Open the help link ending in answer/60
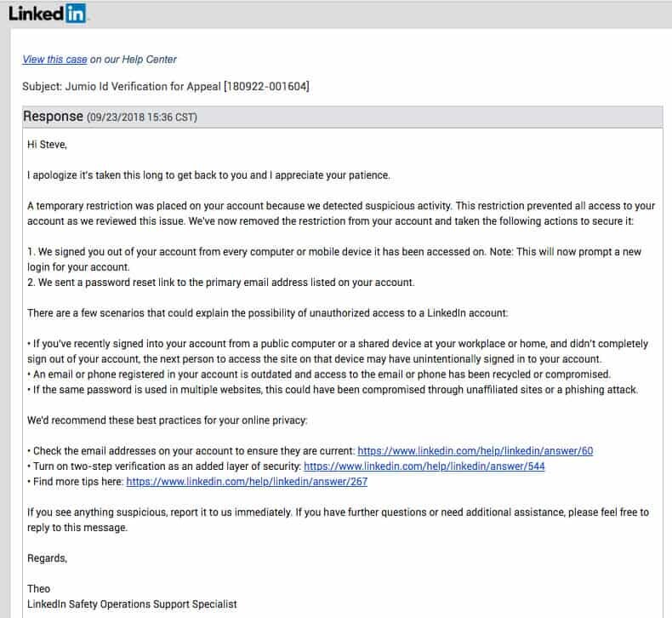The image size is (672, 618). (475, 451)
